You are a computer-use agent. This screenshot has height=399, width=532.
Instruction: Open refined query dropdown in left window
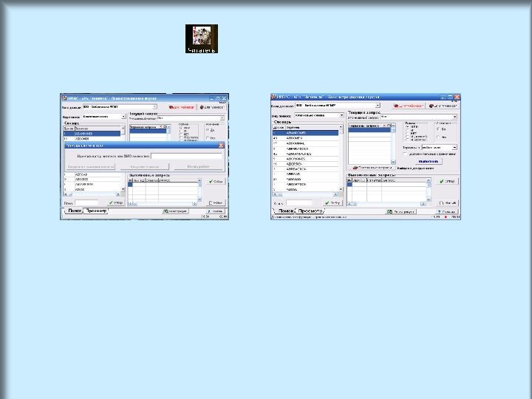pos(222,118)
